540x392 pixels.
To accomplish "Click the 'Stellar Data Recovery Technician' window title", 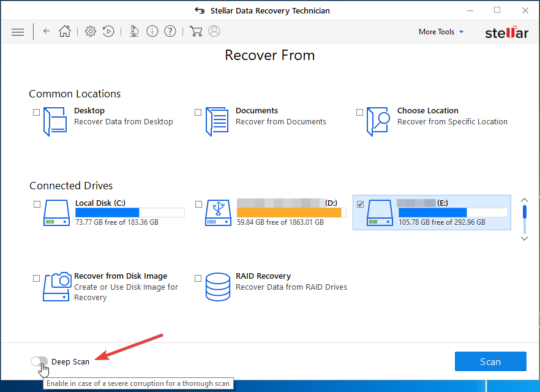I will coord(270,10).
